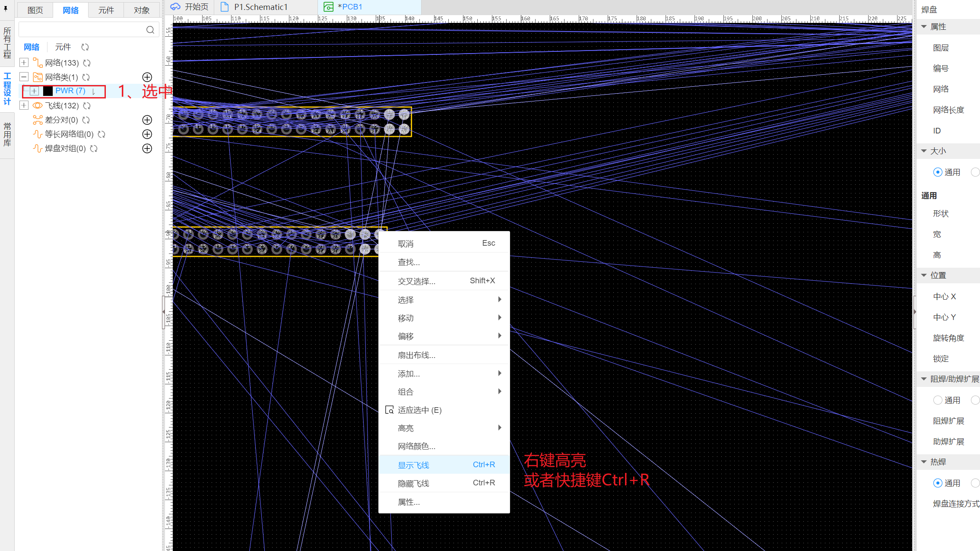Image resolution: width=980 pixels, height=551 pixels.
Task: Select 通用 radio under the 大小 section
Action: coord(937,172)
